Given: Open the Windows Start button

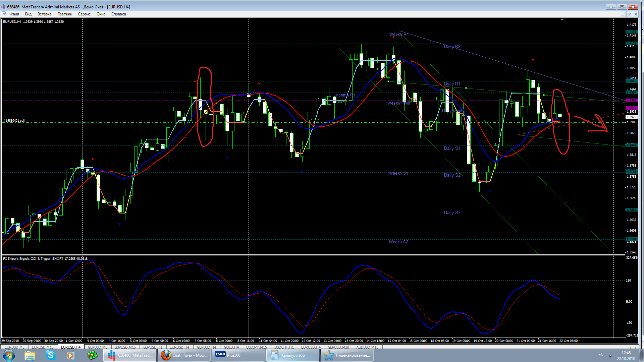Looking at the screenshot, I should (9, 355).
